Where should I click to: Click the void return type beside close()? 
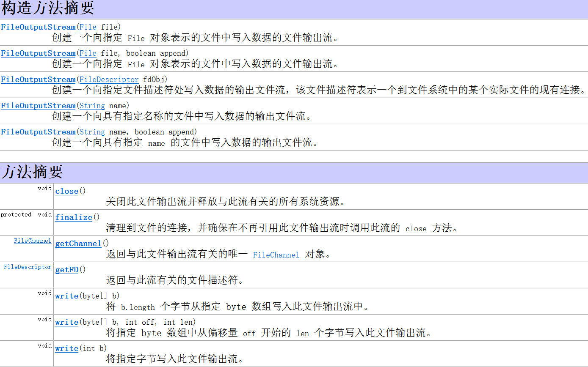45,188
